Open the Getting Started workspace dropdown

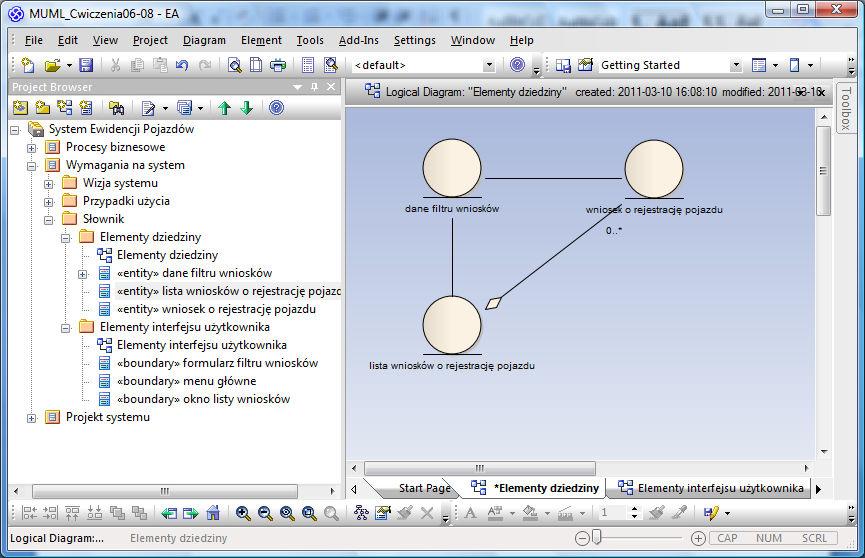[736, 65]
